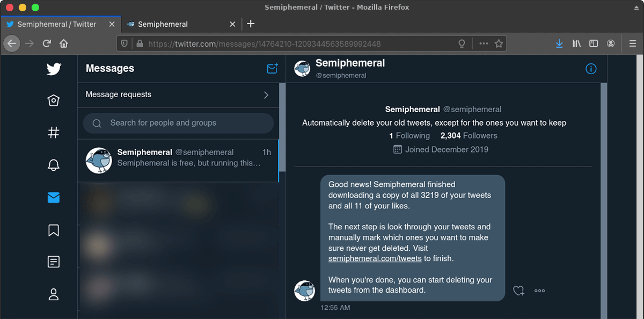Start a new message with the compose icon
Image resolution: width=644 pixels, height=319 pixels.
tap(272, 69)
